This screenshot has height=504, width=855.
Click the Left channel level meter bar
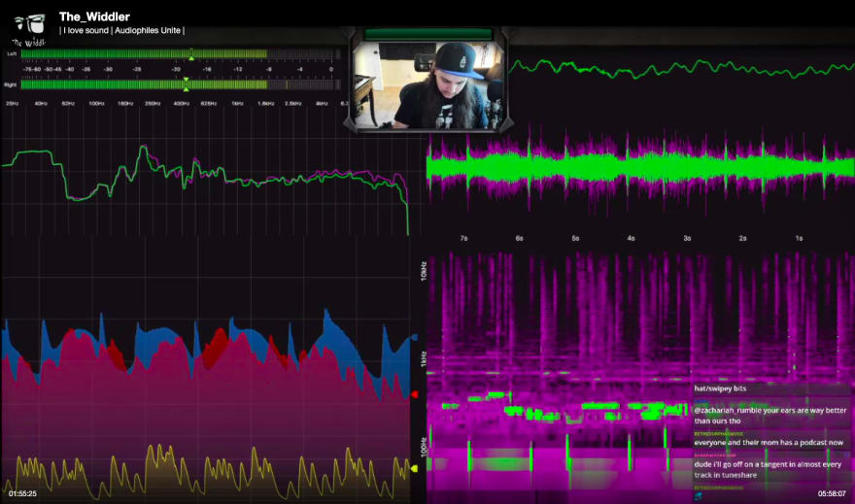point(180,54)
